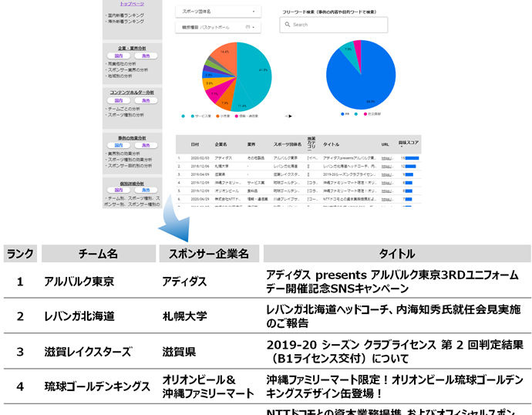
Task: Click the タイトル column header in dashboard table
Action: click(331, 144)
